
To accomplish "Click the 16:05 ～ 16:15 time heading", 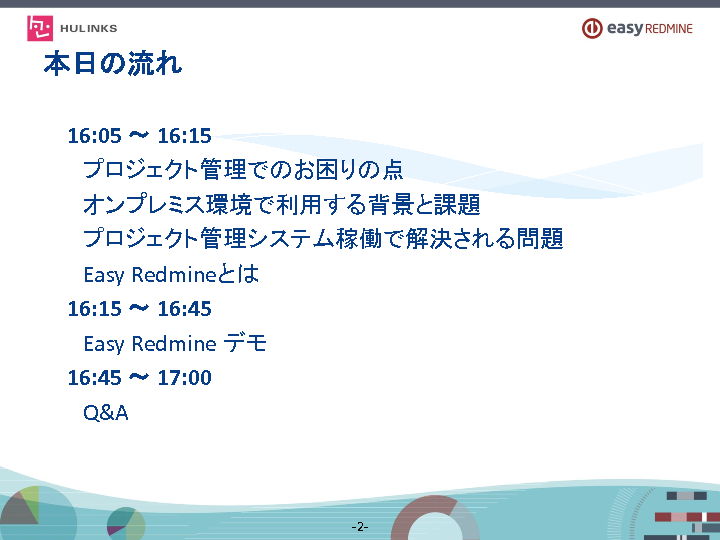I will [x=139, y=136].
